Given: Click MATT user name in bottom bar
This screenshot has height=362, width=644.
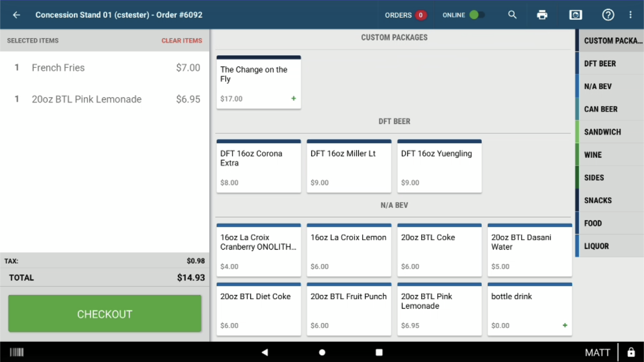Looking at the screenshot, I should coord(598,352).
